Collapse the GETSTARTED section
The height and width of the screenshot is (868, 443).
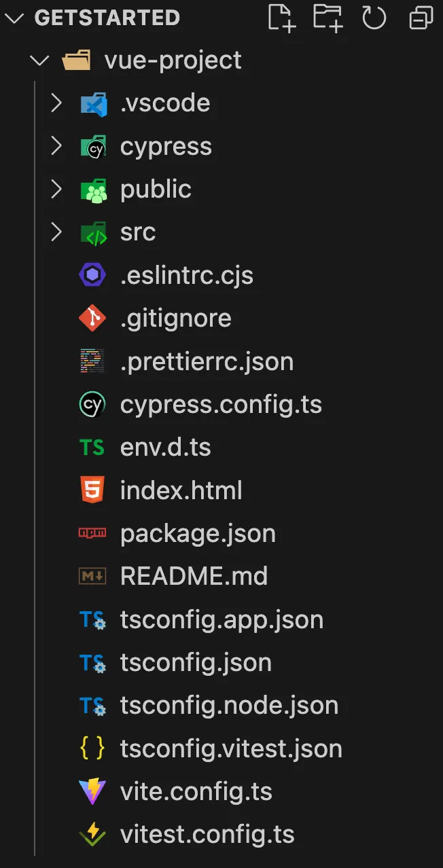pos(16,18)
